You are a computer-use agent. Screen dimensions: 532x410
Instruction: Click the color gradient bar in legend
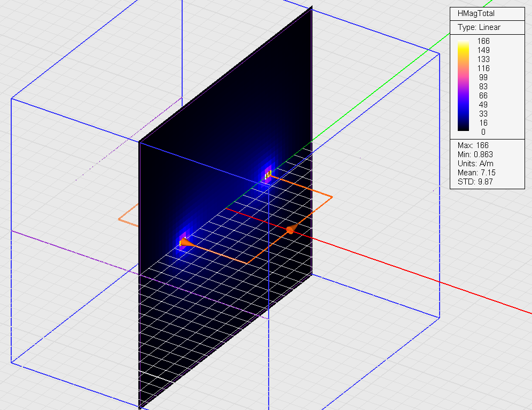pyautogui.click(x=464, y=86)
